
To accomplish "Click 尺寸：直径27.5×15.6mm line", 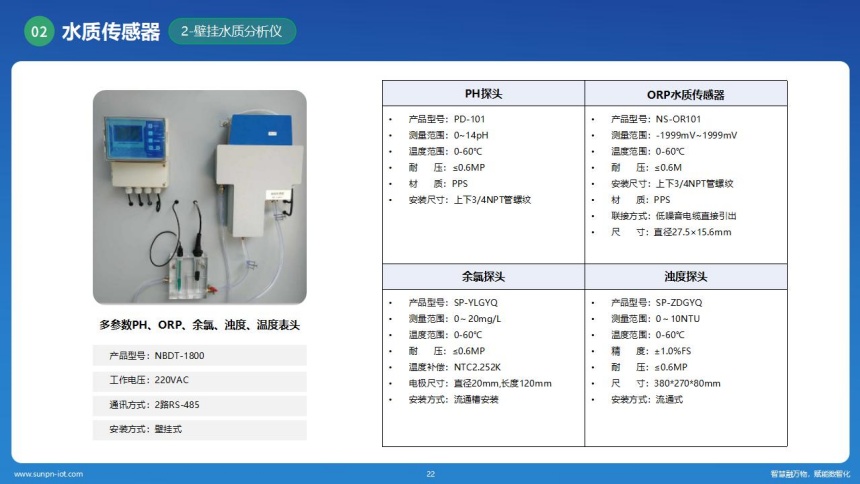I will 671,232.
